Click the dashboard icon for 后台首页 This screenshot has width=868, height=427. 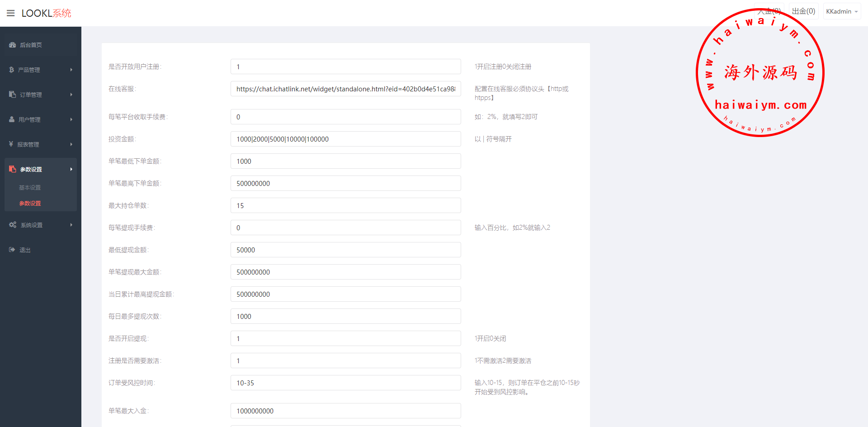click(13, 45)
